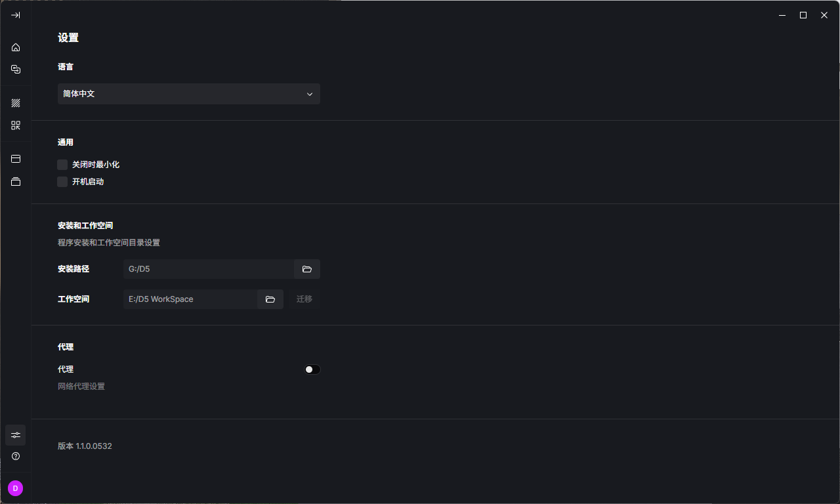
Task: Enable the 关闭时最小化 checkbox
Action: click(62, 165)
